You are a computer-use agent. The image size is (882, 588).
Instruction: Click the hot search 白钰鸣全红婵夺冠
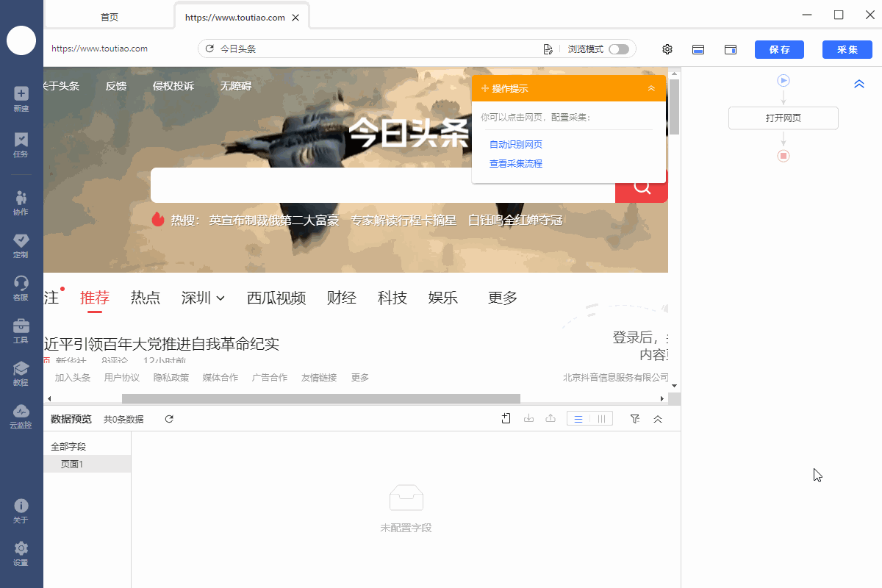coord(515,220)
